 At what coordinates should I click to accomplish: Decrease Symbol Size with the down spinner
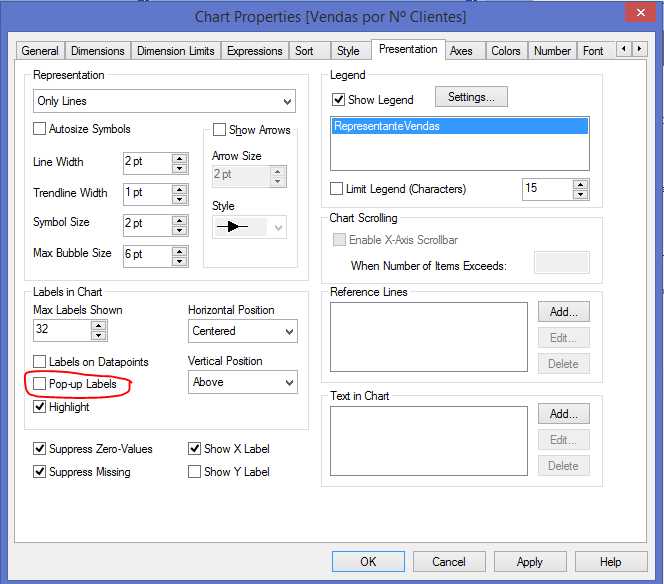pyautogui.click(x=180, y=228)
